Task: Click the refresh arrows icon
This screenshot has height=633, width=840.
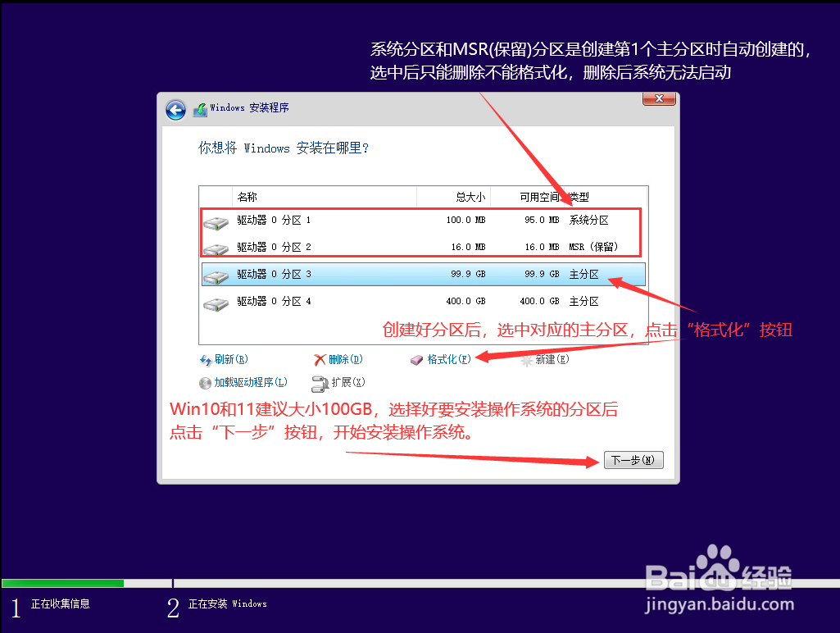Action: click(206, 360)
